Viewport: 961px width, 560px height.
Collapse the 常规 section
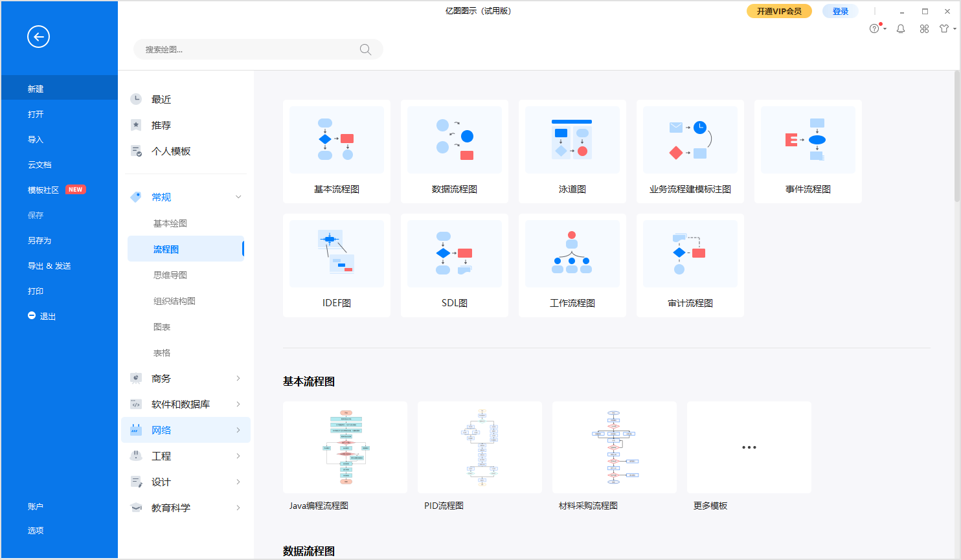tap(238, 196)
